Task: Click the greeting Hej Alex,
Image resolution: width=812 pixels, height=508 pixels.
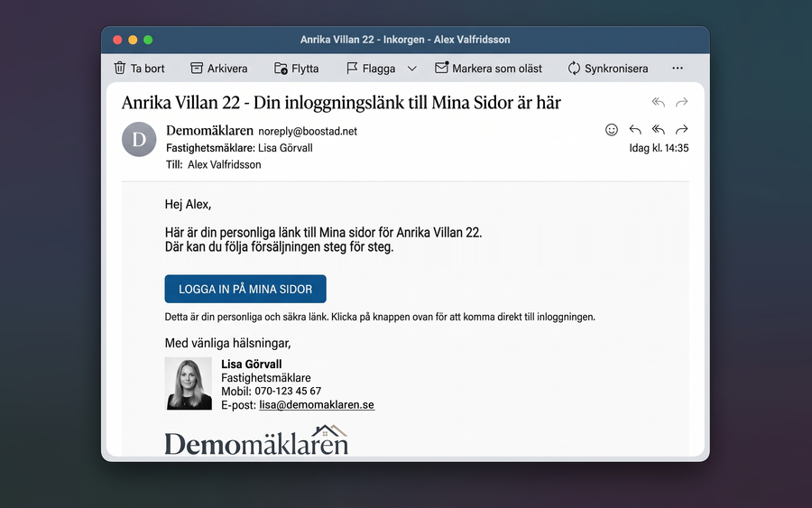Action: [x=188, y=205]
